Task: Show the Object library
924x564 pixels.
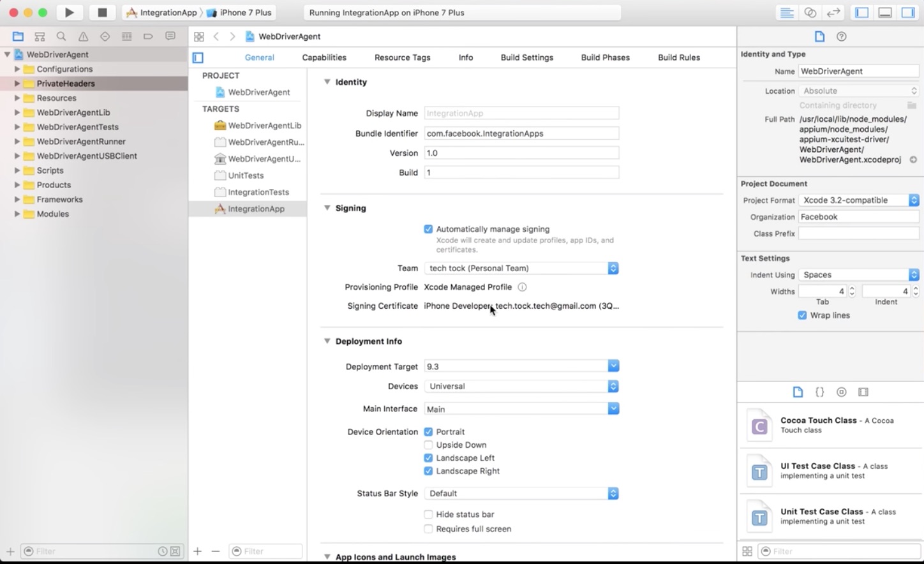Action: point(842,392)
